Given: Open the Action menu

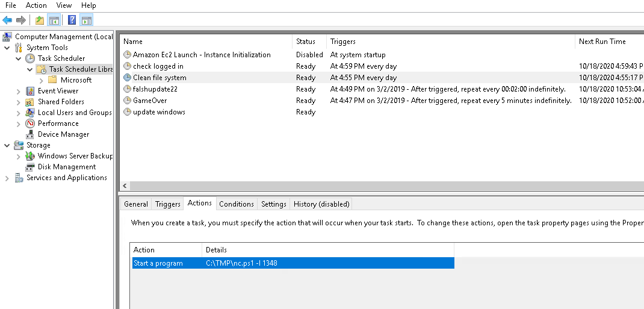Looking at the screenshot, I should (x=36, y=5).
